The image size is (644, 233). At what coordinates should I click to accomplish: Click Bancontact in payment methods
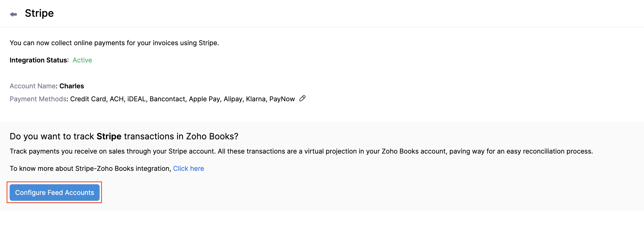tap(167, 99)
